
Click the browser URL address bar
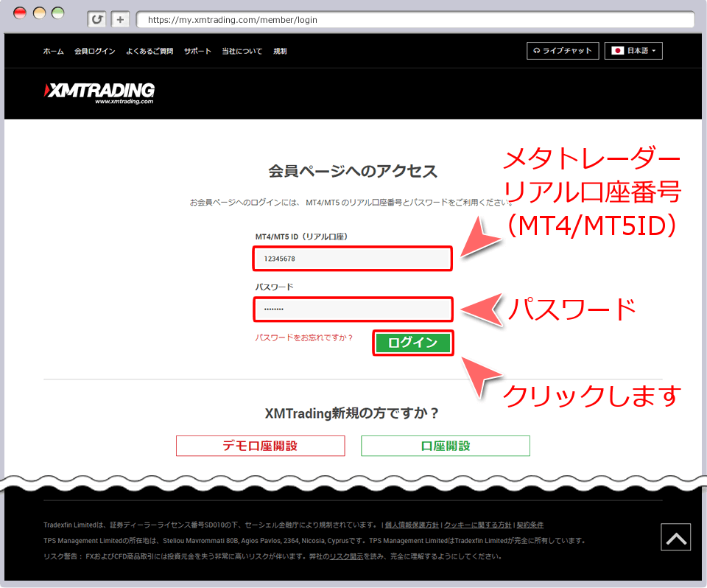(412, 20)
